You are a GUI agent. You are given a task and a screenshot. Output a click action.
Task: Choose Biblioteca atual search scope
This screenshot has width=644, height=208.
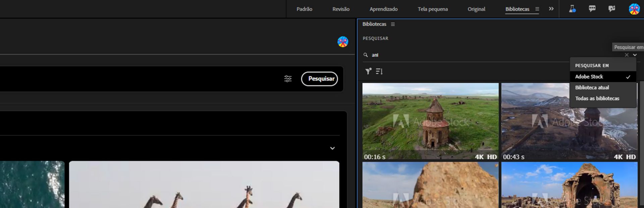tap(603, 87)
